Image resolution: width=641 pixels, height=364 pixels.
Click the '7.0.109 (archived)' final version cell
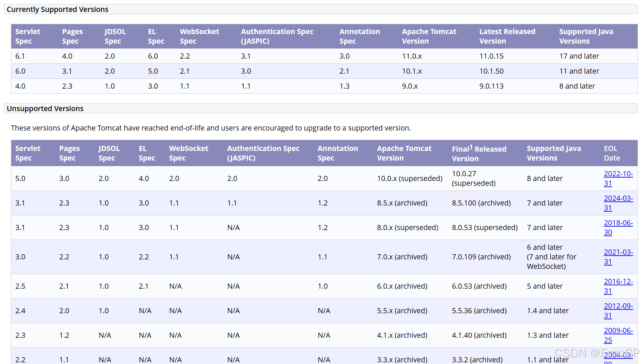(481, 257)
